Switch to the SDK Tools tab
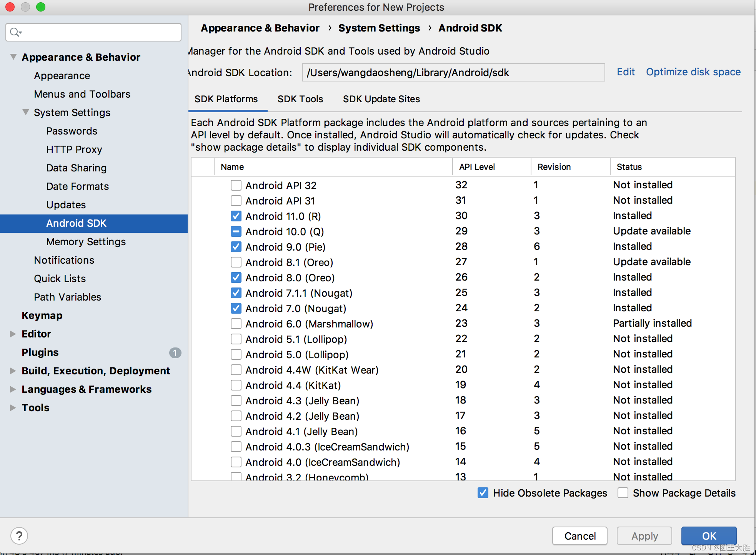 coord(300,99)
